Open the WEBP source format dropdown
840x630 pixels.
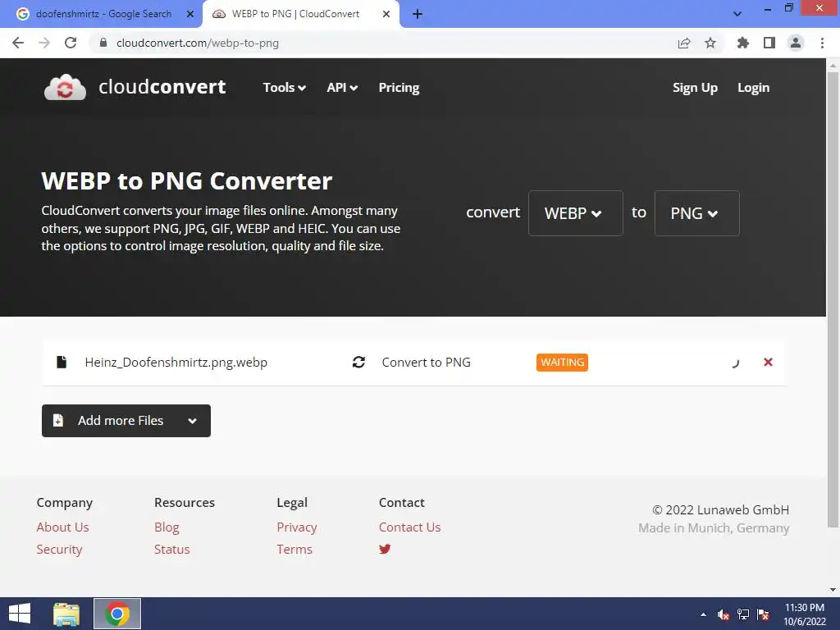pos(575,213)
